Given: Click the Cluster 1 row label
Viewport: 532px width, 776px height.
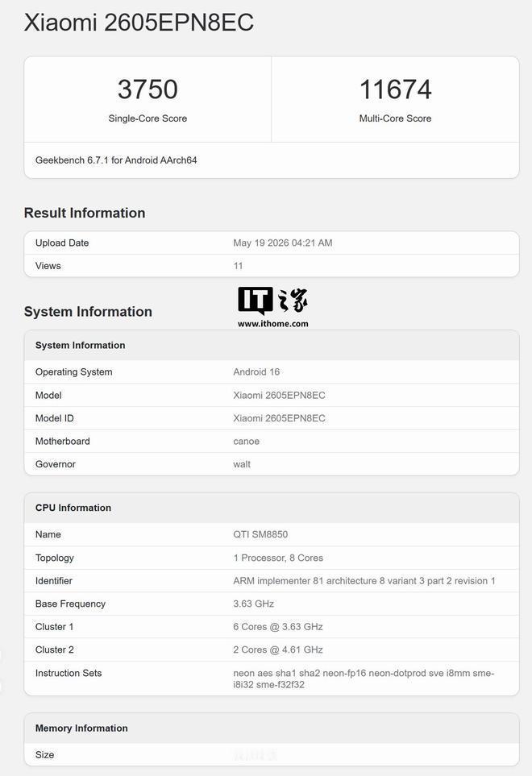Looking at the screenshot, I should [55, 627].
